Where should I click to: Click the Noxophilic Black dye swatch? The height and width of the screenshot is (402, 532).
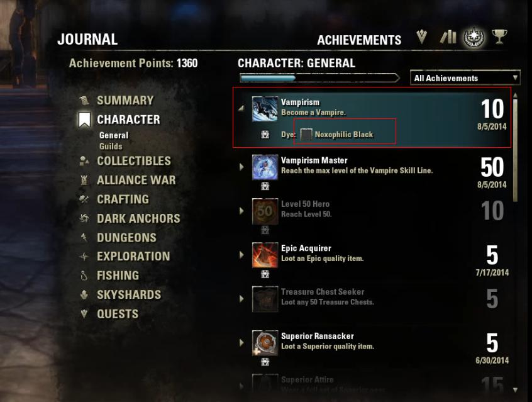coord(306,135)
